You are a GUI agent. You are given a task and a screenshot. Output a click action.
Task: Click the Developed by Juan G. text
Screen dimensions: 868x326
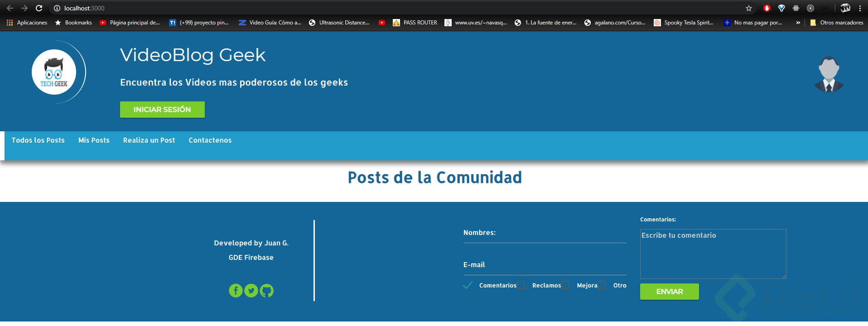(x=251, y=243)
